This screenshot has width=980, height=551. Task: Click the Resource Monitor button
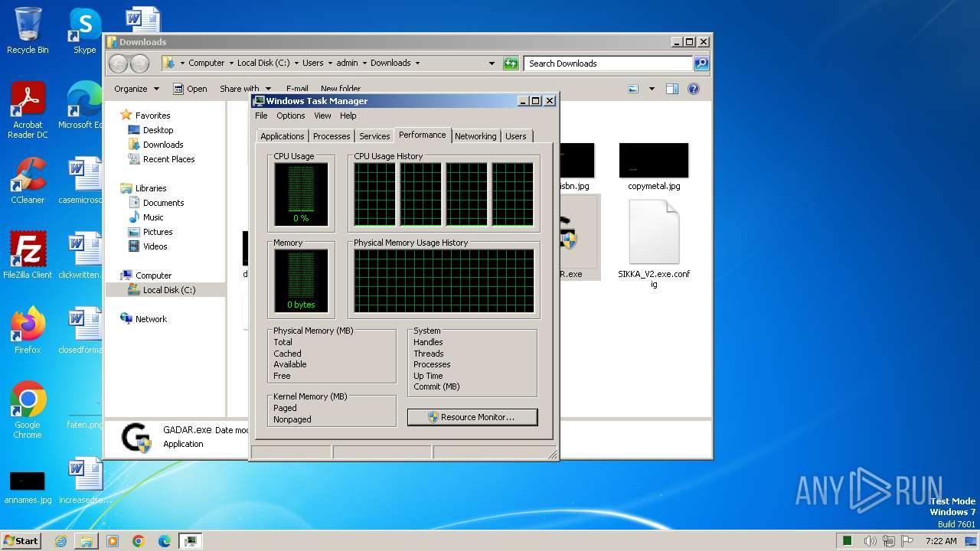pyautogui.click(x=472, y=417)
